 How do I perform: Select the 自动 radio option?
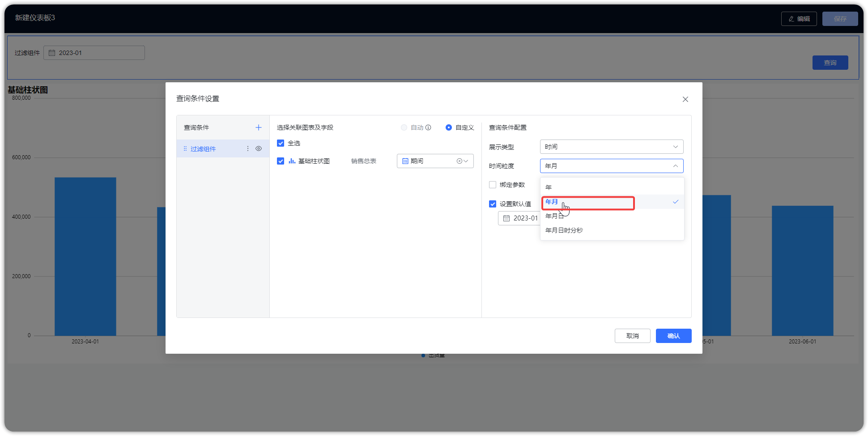(404, 127)
